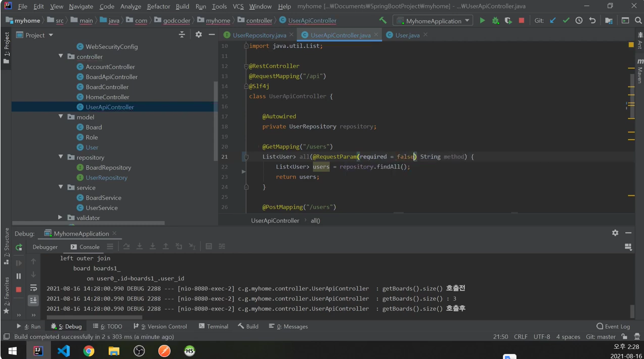This screenshot has width=644, height=359.
Task: Open Debug panel settings gear
Action: pos(615,233)
